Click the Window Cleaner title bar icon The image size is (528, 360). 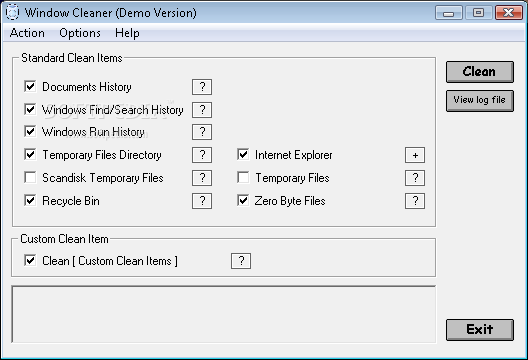pyautogui.click(x=12, y=12)
